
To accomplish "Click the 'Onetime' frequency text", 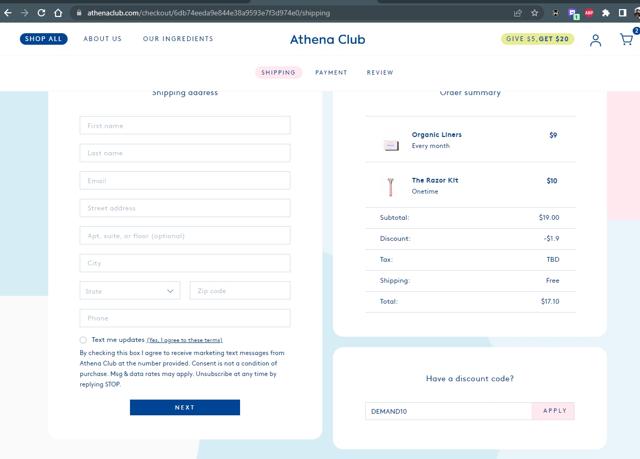I will 425,191.
